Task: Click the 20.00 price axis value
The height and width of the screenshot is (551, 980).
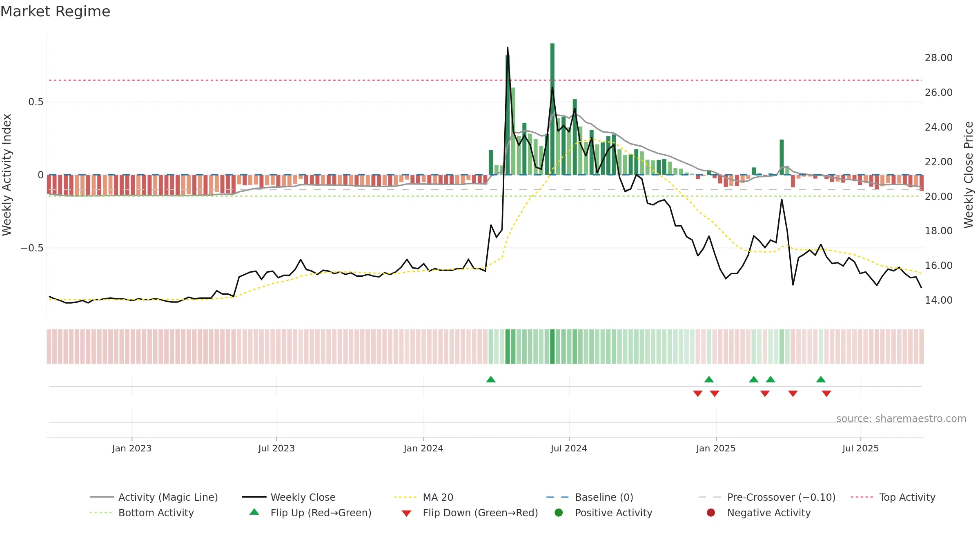Action: point(939,197)
